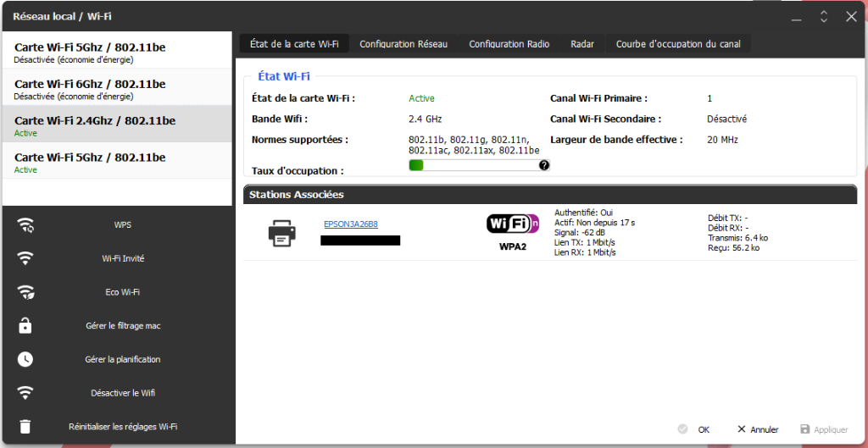This screenshot has height=448, width=868.
Task: Click the help question mark near occupation bar
Action: point(544,165)
